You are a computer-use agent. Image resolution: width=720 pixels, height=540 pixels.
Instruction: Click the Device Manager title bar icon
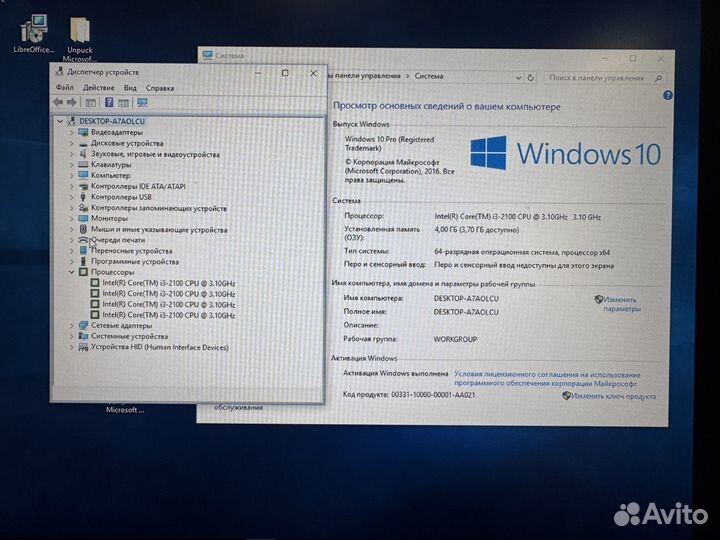59,72
